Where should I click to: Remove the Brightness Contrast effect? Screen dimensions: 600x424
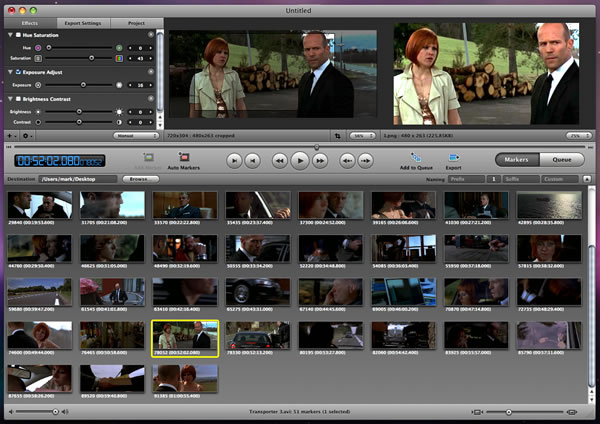151,98
